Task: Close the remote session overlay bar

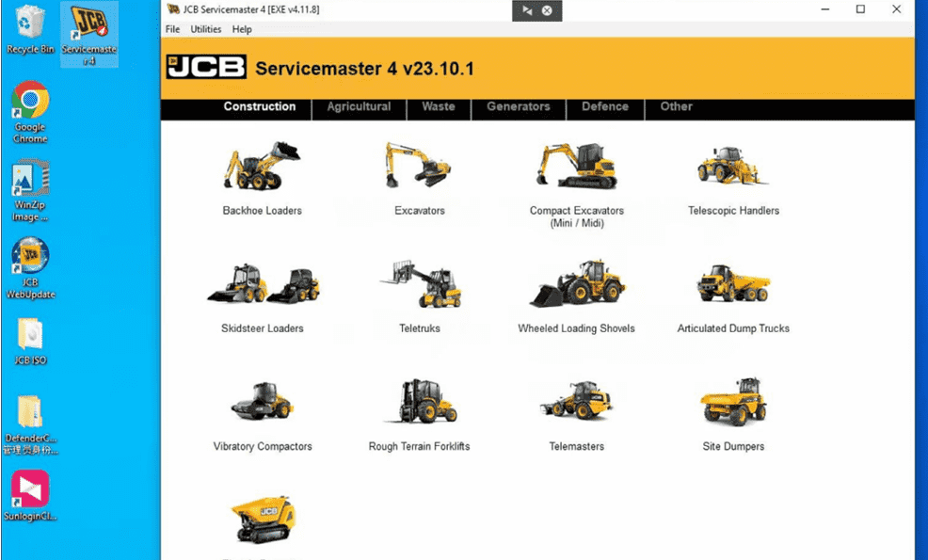Action: pos(548,10)
